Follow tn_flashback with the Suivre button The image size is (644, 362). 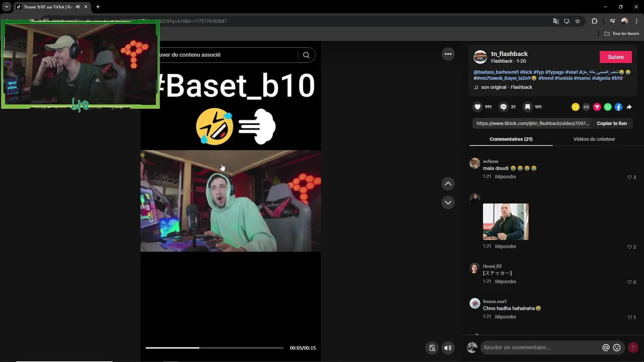(615, 57)
